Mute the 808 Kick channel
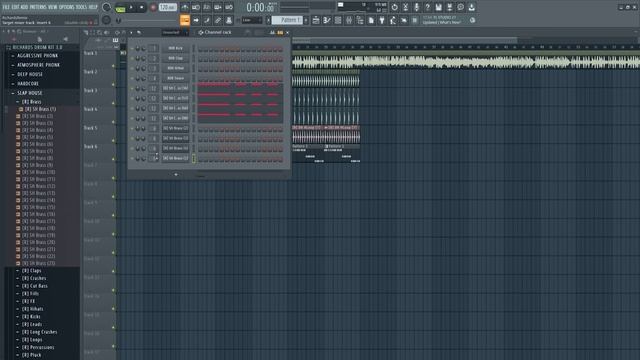 point(132,48)
